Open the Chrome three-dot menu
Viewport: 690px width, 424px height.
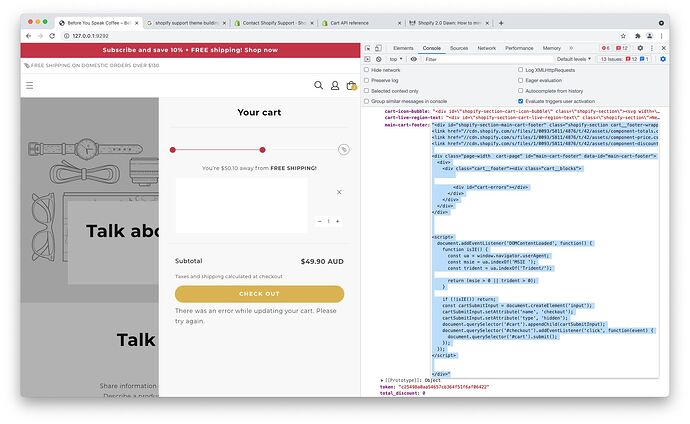[x=661, y=36]
